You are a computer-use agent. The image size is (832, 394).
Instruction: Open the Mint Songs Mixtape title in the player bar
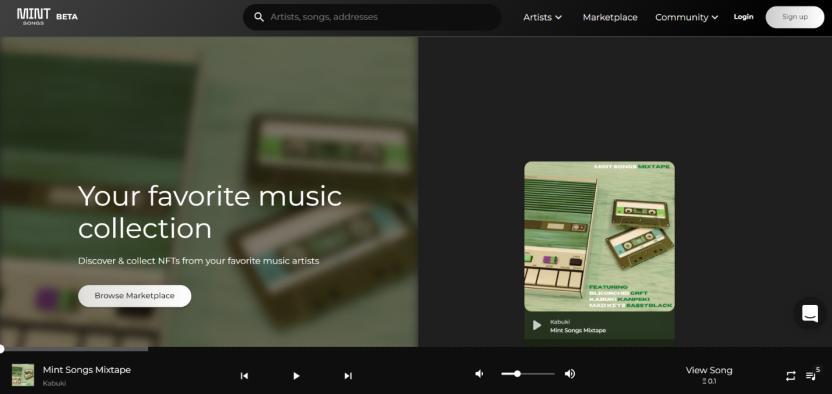[x=86, y=370]
